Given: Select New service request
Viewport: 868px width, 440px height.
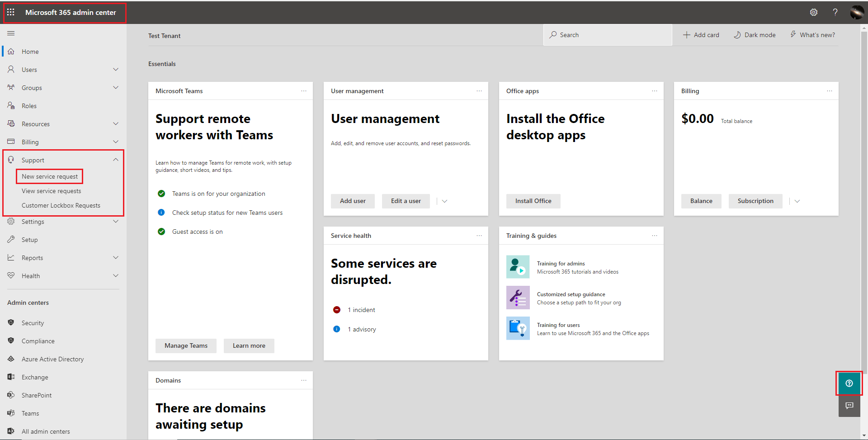Looking at the screenshot, I should point(50,176).
